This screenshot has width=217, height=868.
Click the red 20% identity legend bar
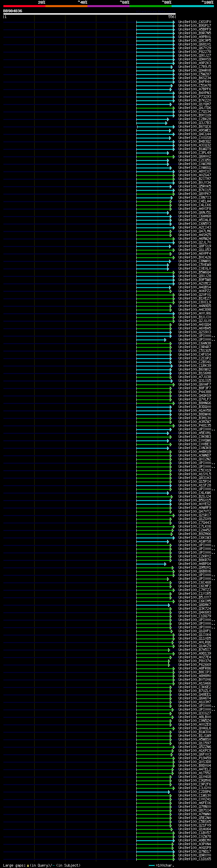pyautogui.click(x=24, y=6)
